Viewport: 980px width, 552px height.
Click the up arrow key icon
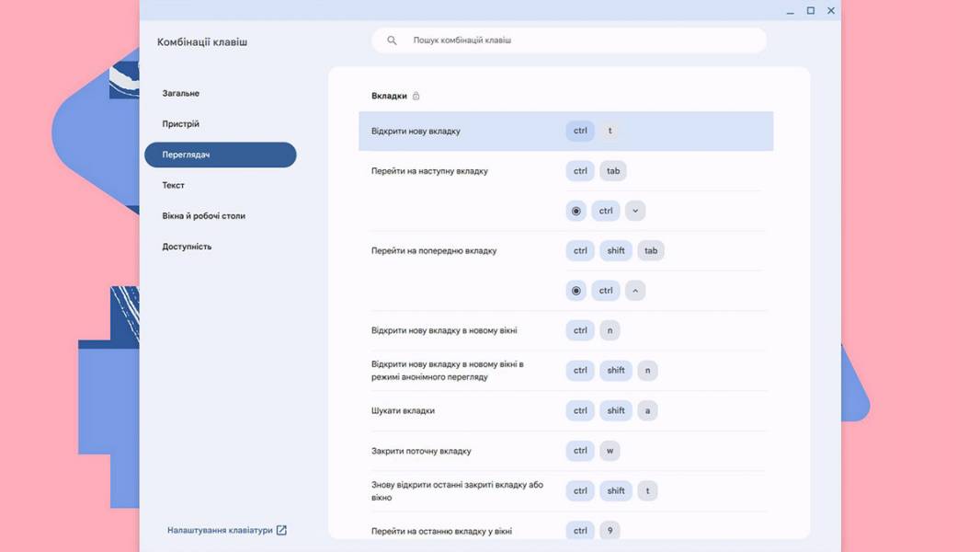coord(635,291)
